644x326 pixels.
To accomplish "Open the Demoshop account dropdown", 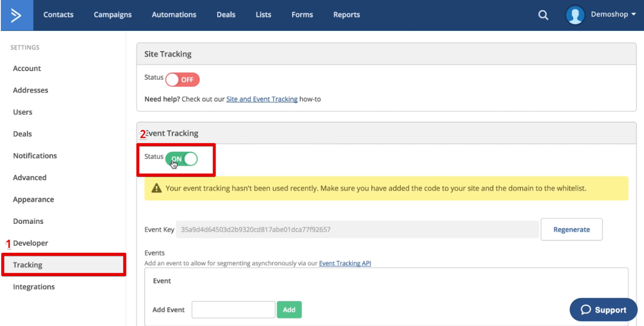I will click(x=613, y=14).
